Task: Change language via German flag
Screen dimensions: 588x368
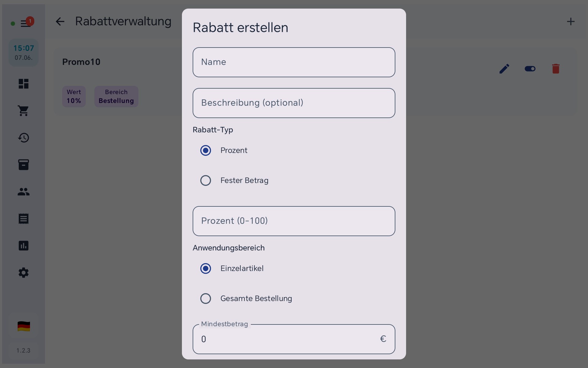Action: click(24, 326)
